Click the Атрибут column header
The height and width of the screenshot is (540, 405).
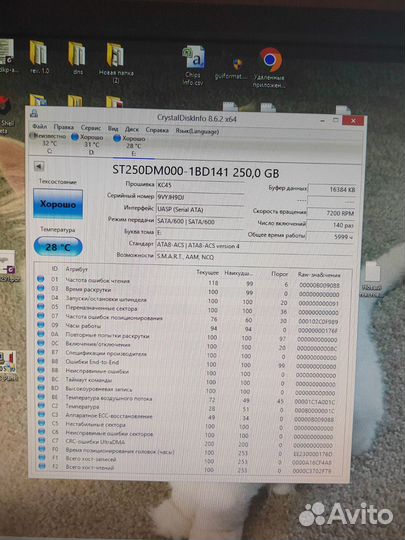point(76,269)
